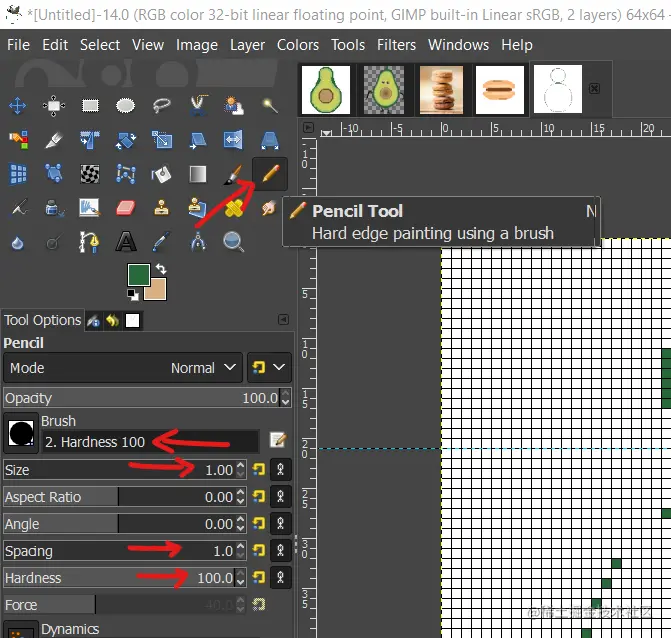Reset Aspect Ratio to brush default

(258, 497)
